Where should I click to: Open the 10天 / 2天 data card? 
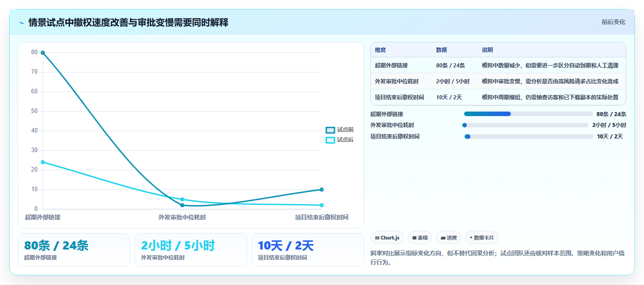(308, 250)
